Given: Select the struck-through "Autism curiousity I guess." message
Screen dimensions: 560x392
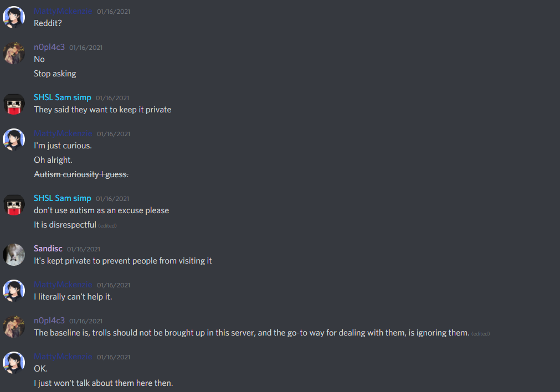Looking at the screenshot, I should [x=81, y=174].
